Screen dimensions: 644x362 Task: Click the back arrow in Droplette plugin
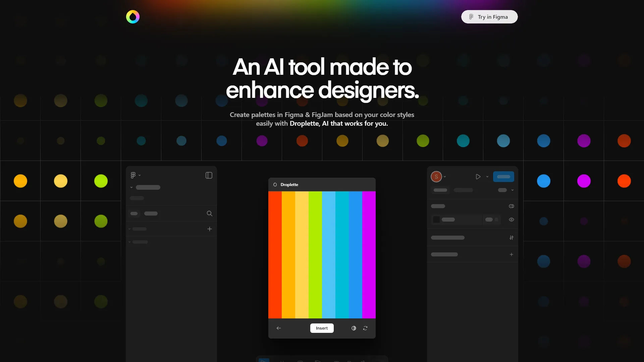tap(278, 328)
